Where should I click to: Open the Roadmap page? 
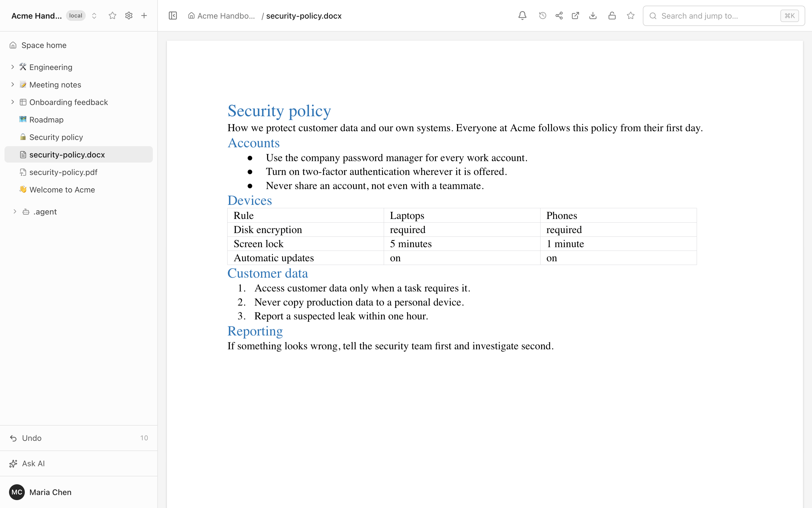pyautogui.click(x=78, y=120)
